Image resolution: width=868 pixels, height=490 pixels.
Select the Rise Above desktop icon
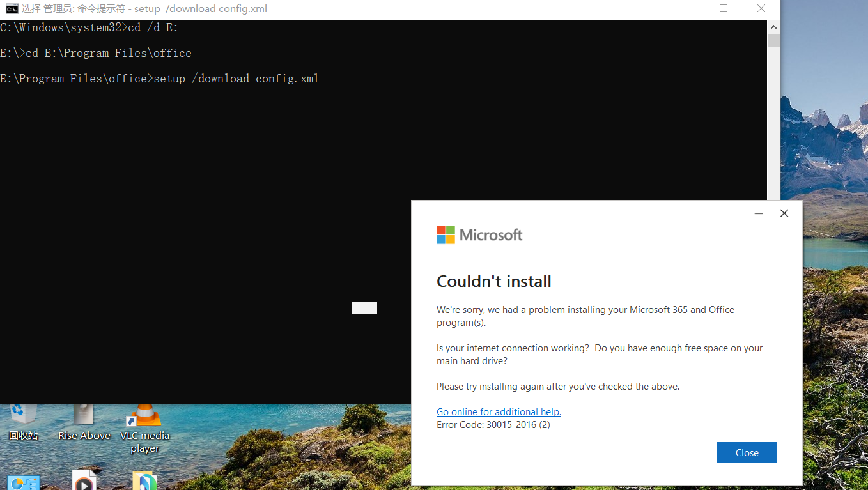84,422
